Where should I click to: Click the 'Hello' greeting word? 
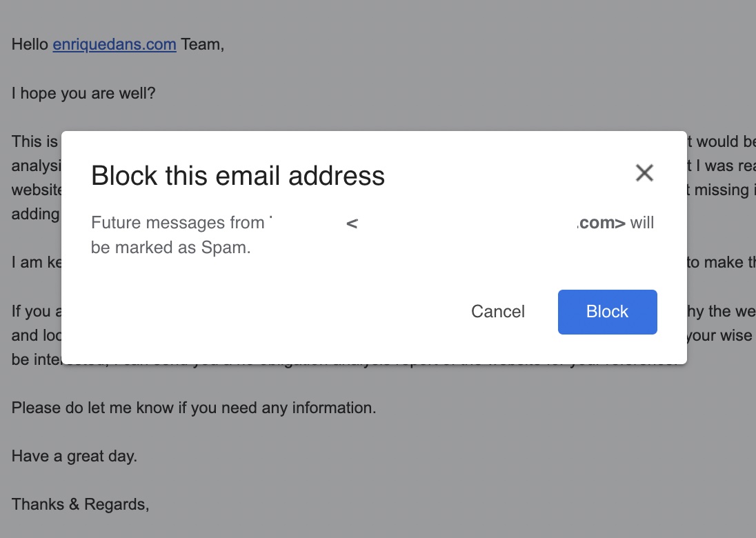(x=30, y=45)
